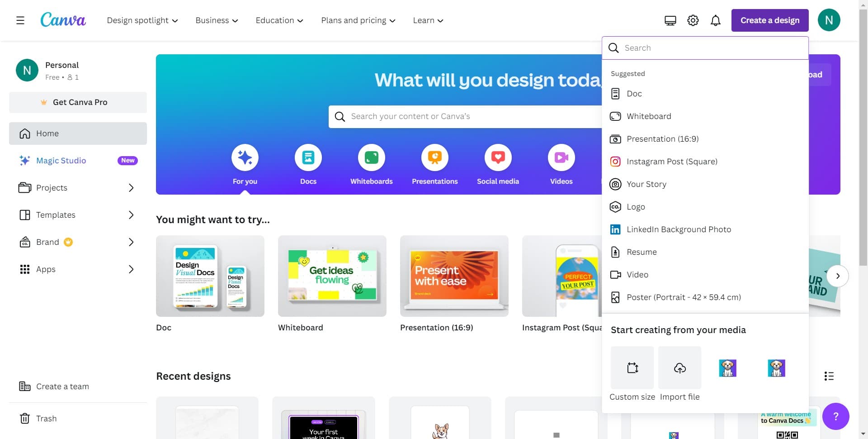
Task: Open settings gear icon in header
Action: [693, 20]
